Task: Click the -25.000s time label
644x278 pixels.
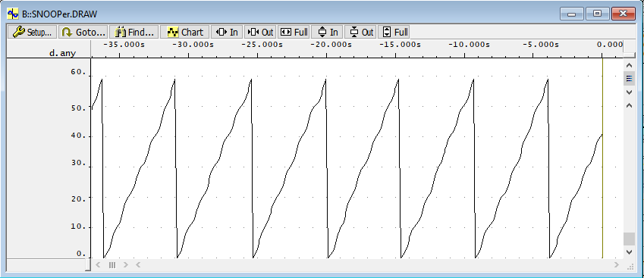Action: (262, 44)
